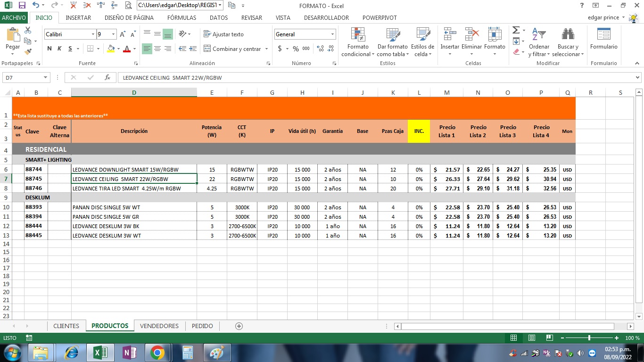Click the insert function fx button
This screenshot has height=362, width=644.
(107, 78)
